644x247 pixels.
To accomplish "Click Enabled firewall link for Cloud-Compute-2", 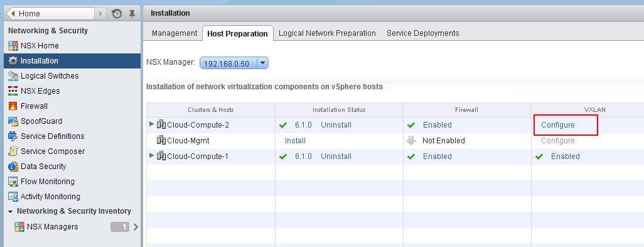I will pos(437,125).
